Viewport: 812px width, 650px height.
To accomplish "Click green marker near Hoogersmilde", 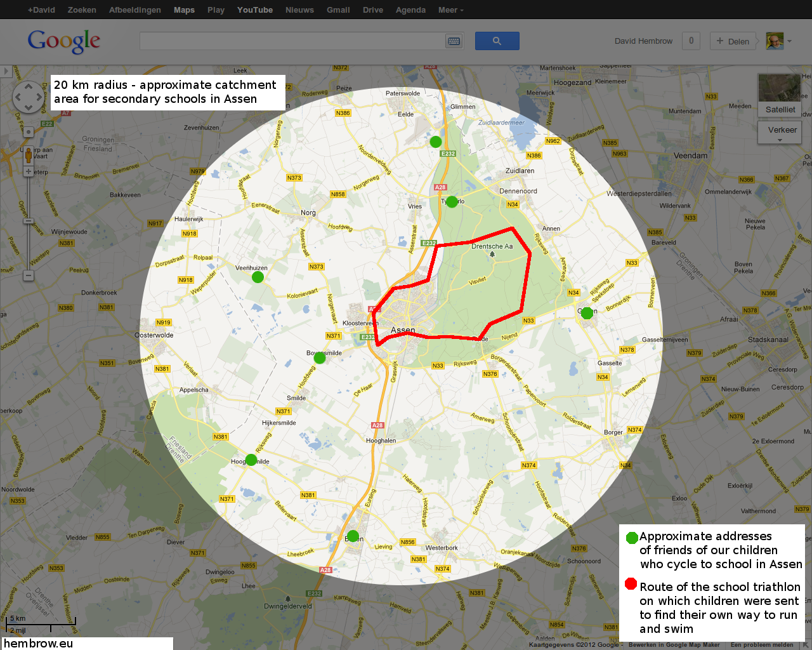I will pyautogui.click(x=251, y=460).
